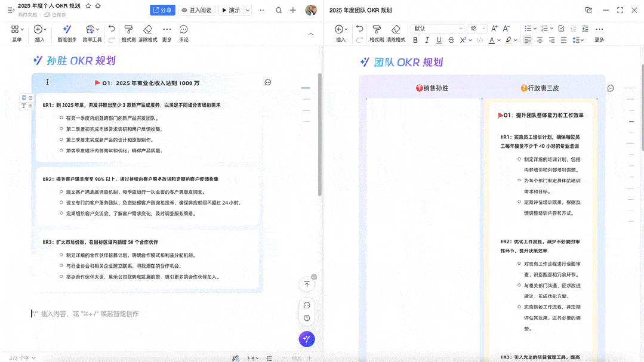Open the font name dropdown showing 默认
Viewport: 644px width, 362px height.
coord(437,29)
